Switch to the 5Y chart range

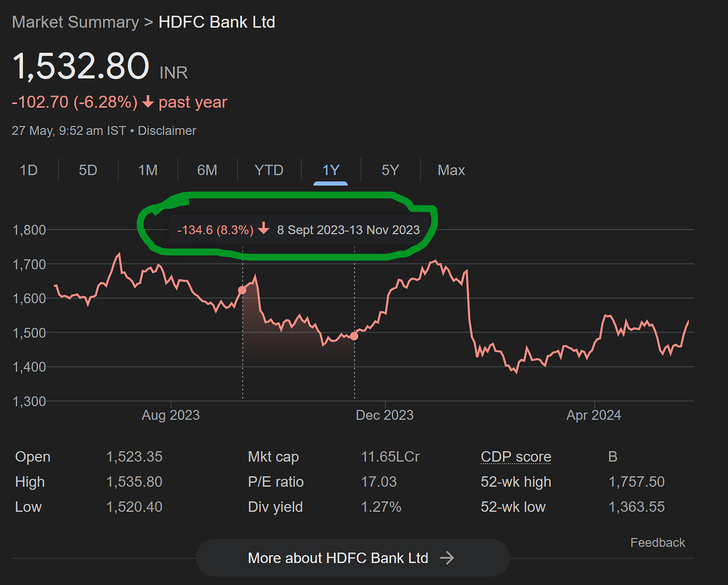coord(390,170)
